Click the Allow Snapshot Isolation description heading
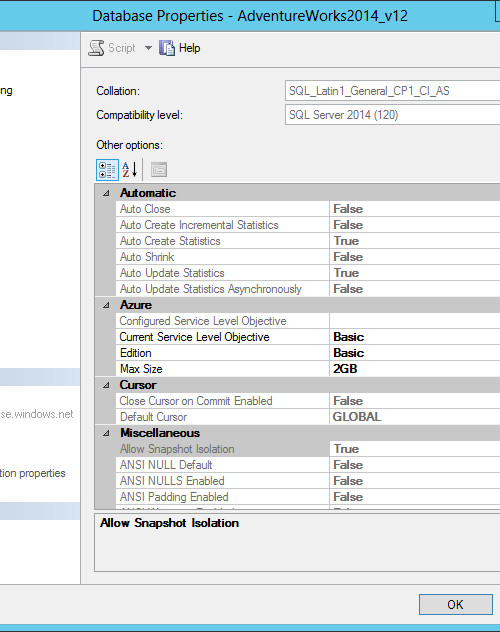500x632 pixels. 169,523
